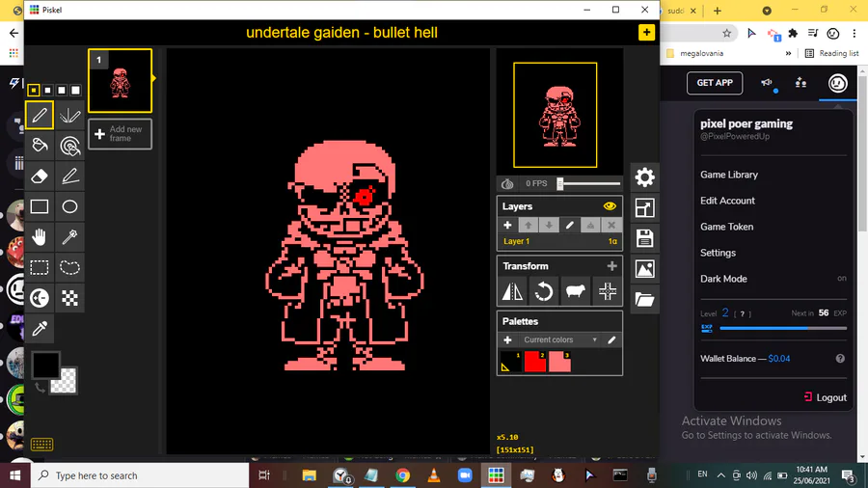Activate the Rectangle selection tool
868x488 pixels.
click(40, 267)
